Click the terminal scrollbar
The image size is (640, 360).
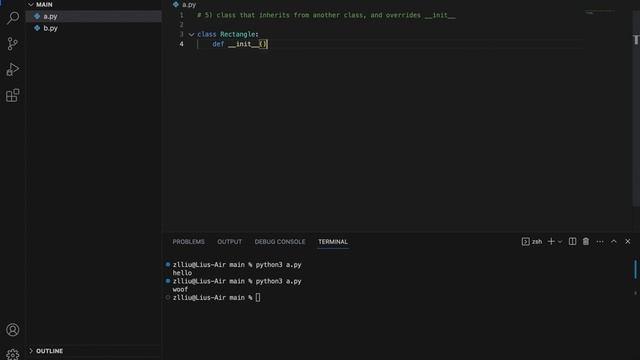coord(636,269)
